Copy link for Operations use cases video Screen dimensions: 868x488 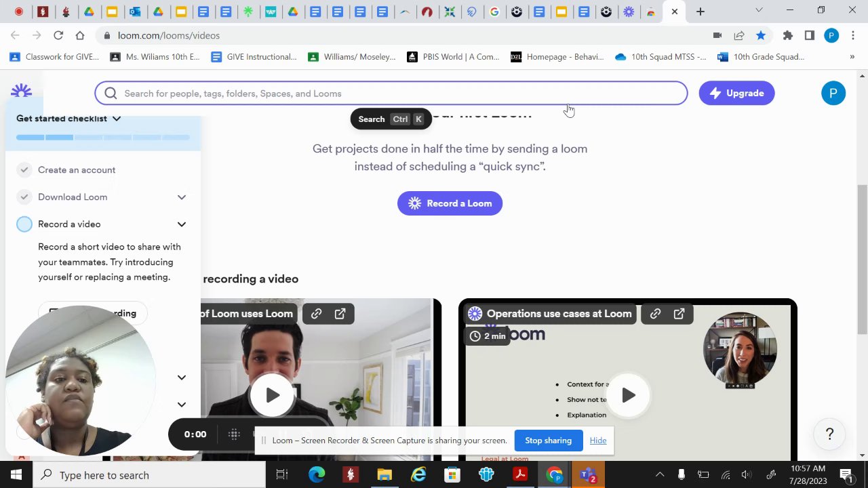click(655, 314)
